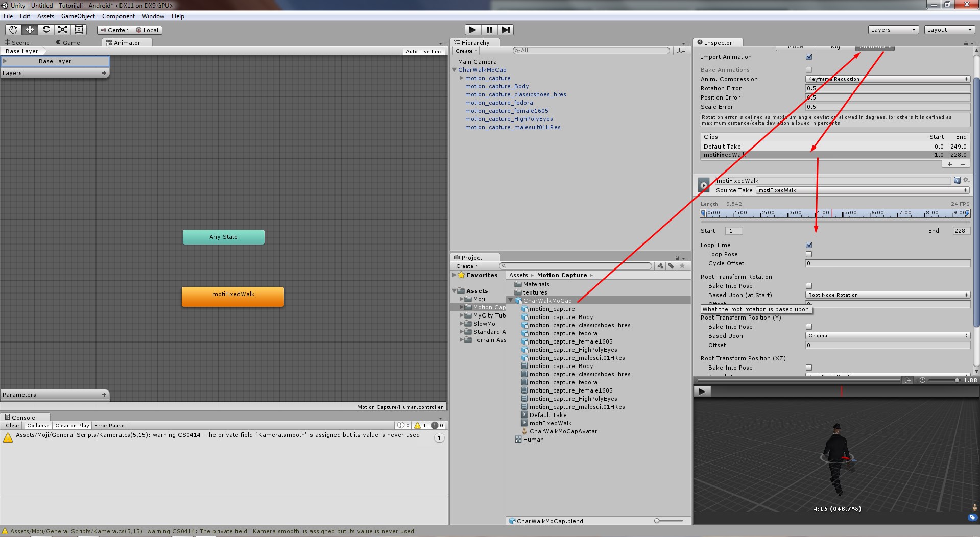The image size is (980, 537).
Task: Play the animation preview clip
Action: click(x=702, y=392)
